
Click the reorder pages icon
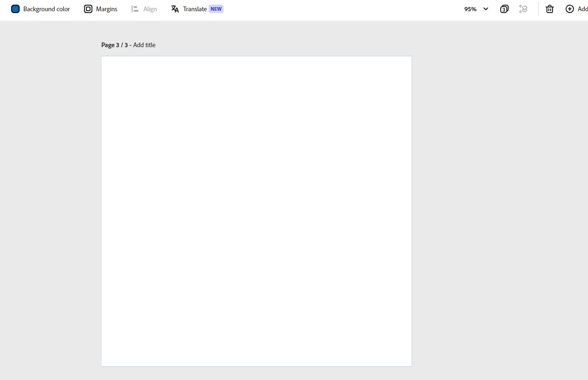(523, 9)
